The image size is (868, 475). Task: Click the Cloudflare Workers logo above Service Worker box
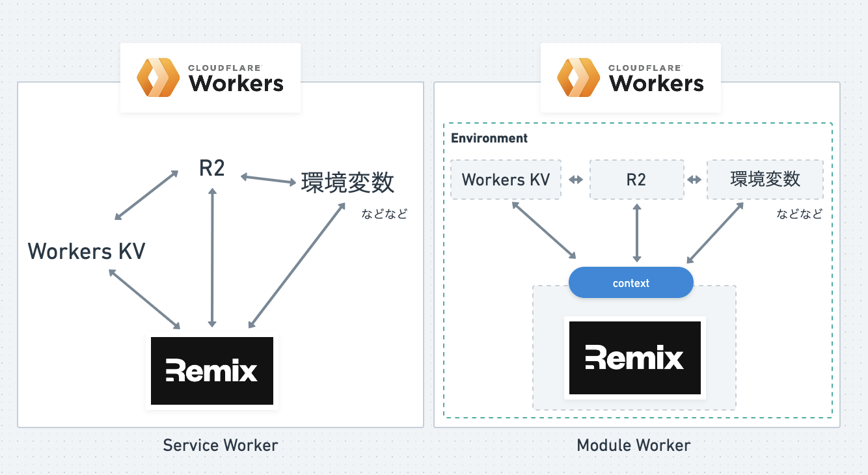[211, 77]
